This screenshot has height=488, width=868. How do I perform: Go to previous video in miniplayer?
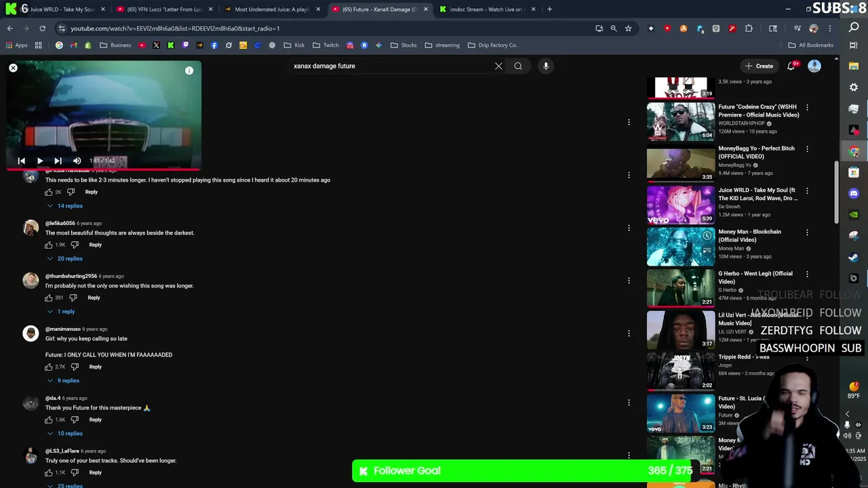[21, 161]
